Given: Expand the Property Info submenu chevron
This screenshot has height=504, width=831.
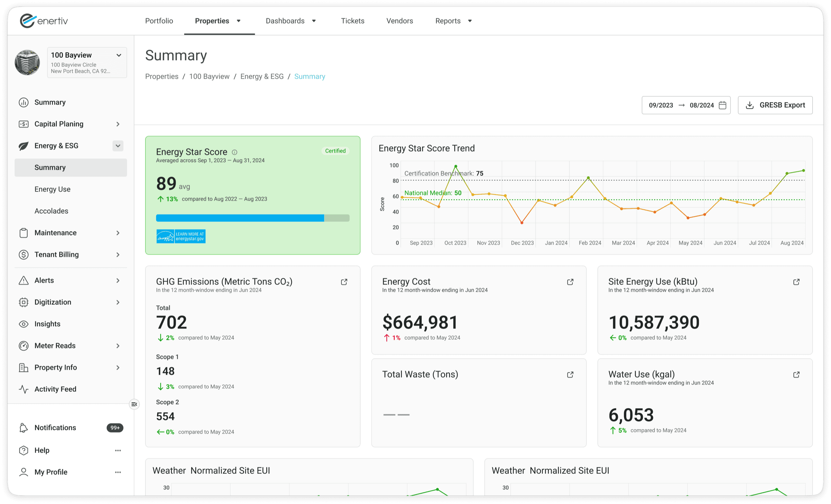Looking at the screenshot, I should click(118, 368).
